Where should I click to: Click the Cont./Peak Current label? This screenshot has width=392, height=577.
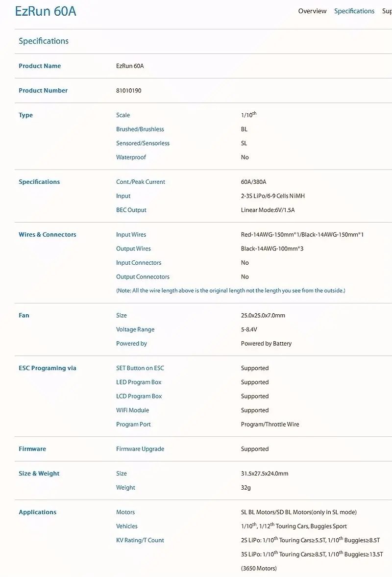[x=141, y=182]
